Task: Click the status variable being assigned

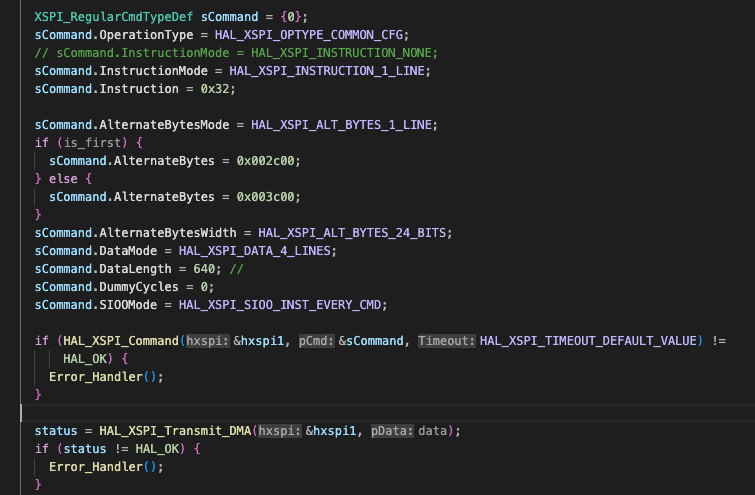Action: [x=56, y=431]
